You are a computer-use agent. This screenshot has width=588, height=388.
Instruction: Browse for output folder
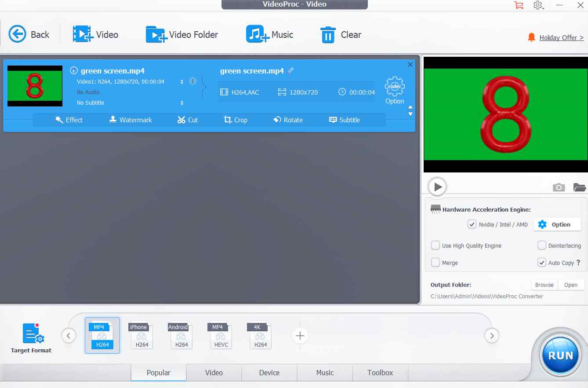click(x=544, y=285)
